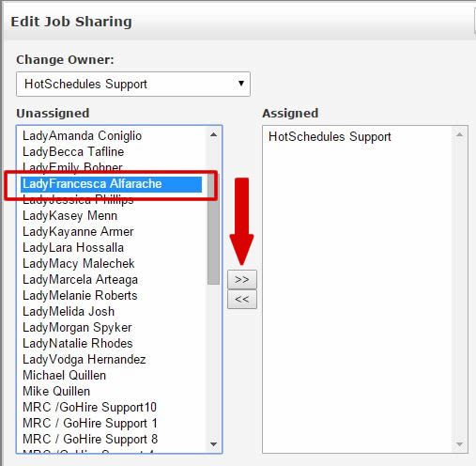
Task: Select LadyLara Hossalla entry
Action: pos(73,248)
